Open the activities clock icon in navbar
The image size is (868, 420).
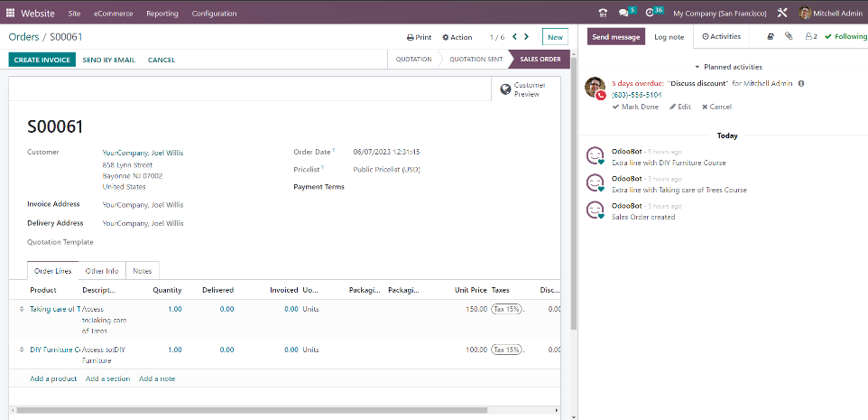650,14
